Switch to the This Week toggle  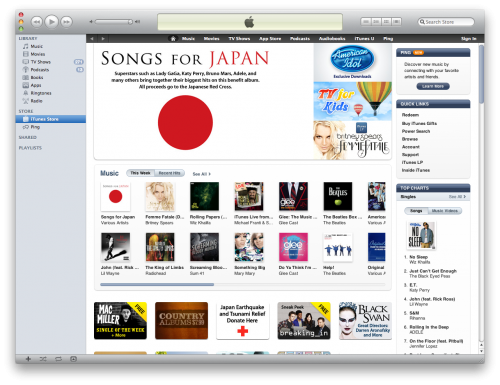click(140, 173)
